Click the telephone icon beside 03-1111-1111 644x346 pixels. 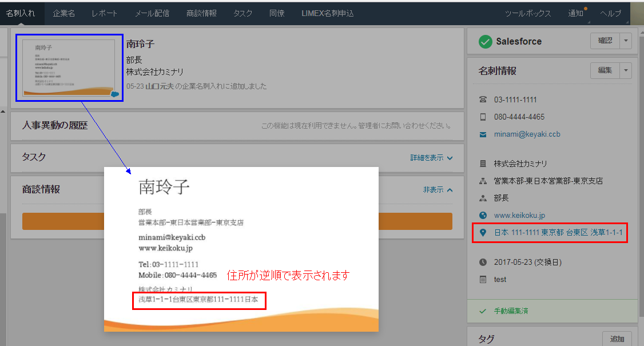(x=483, y=100)
